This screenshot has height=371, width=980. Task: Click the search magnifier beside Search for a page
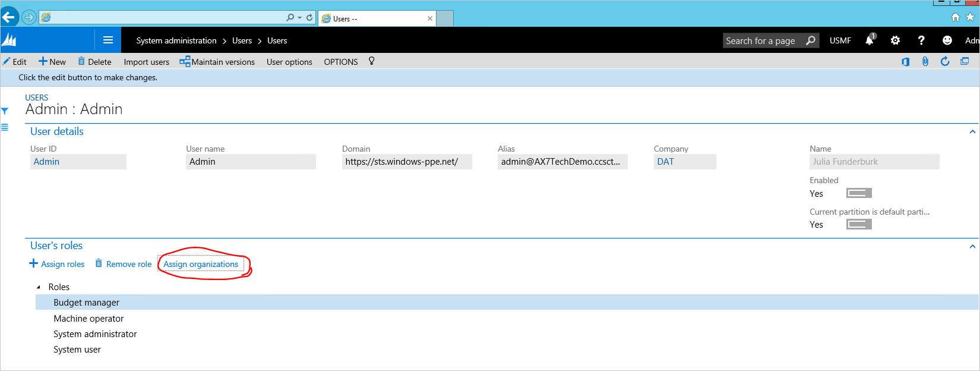[811, 40]
